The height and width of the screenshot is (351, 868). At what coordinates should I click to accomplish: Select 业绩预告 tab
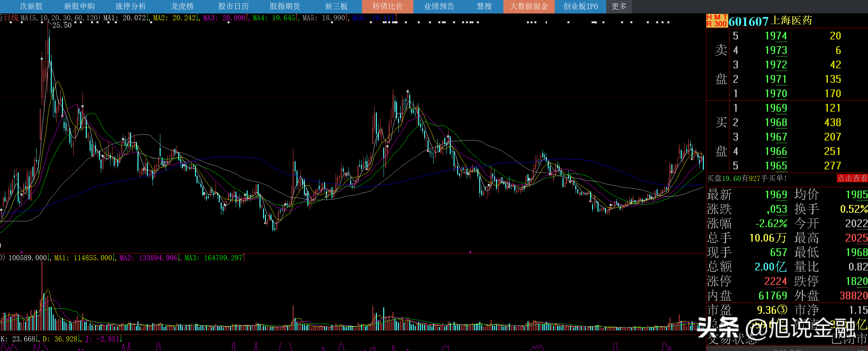tap(439, 6)
